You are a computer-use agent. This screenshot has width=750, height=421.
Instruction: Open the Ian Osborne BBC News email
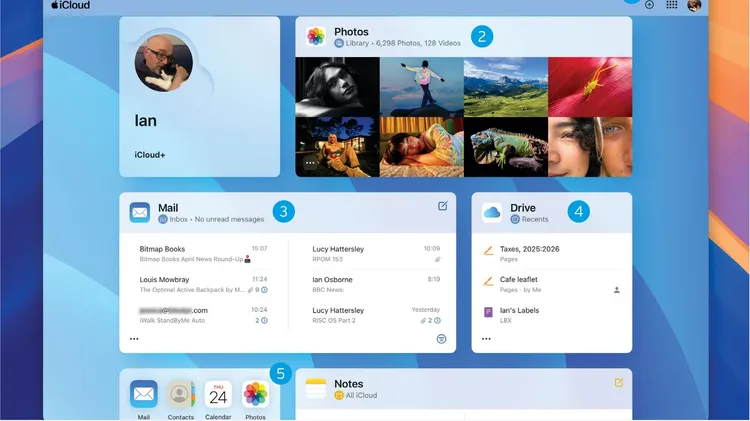pos(376,284)
